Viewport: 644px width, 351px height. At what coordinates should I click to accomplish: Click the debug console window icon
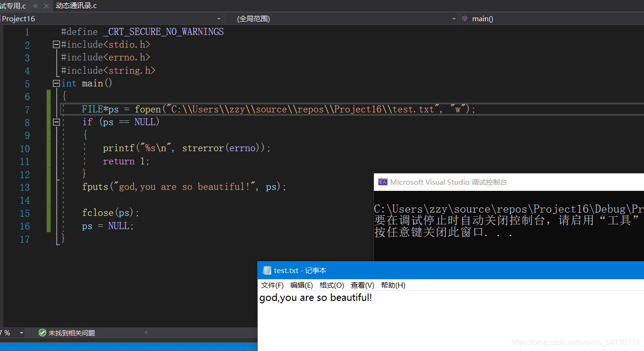(x=383, y=182)
